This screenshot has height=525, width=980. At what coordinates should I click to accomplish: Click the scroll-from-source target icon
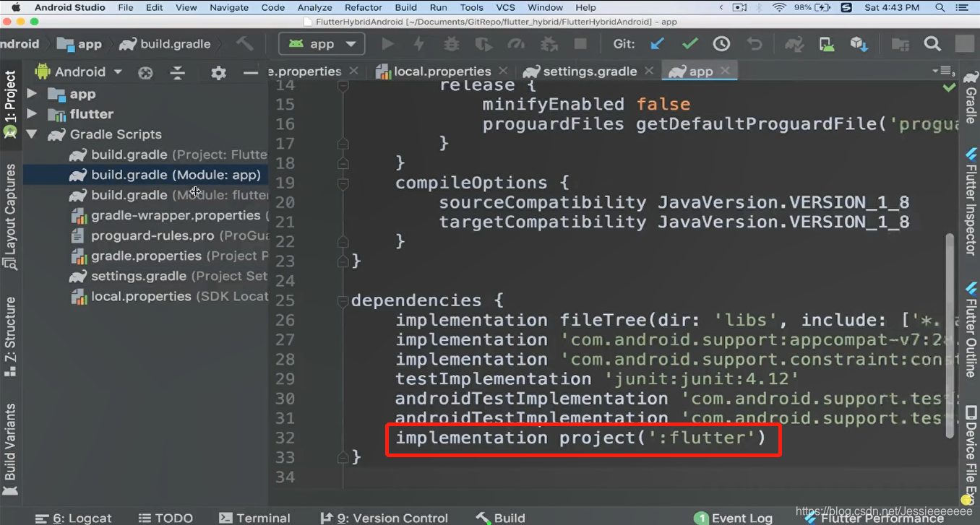pyautogui.click(x=146, y=72)
